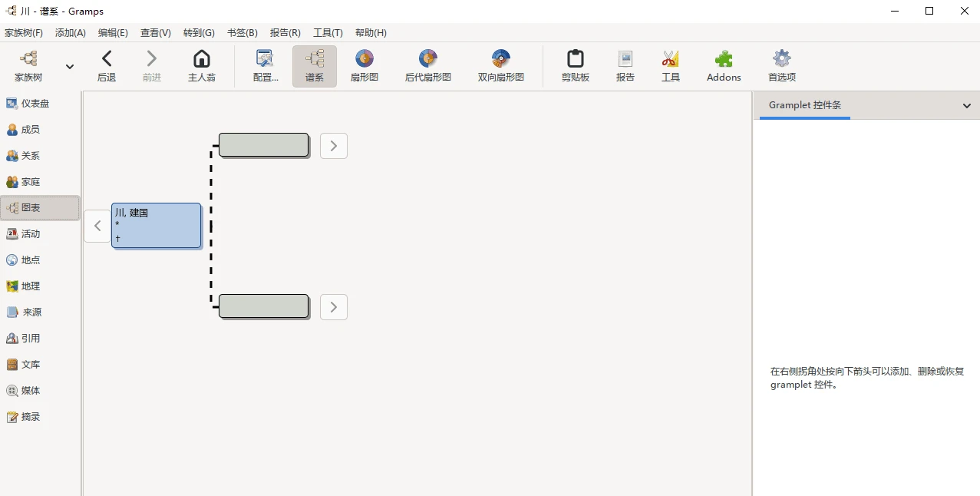Open 地理 geography in the sidebar
The width and height of the screenshot is (980, 496).
tap(30, 286)
